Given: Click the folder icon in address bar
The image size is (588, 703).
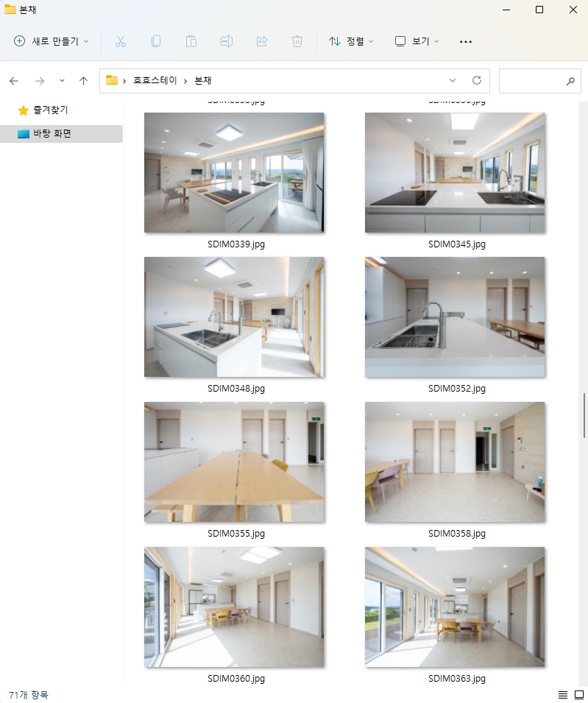Looking at the screenshot, I should pyautogui.click(x=112, y=80).
